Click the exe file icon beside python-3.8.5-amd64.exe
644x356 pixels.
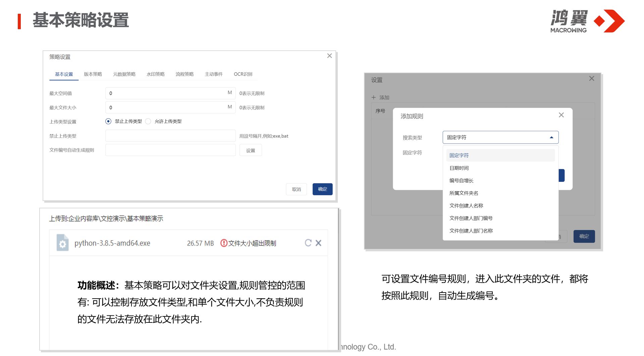coord(62,243)
